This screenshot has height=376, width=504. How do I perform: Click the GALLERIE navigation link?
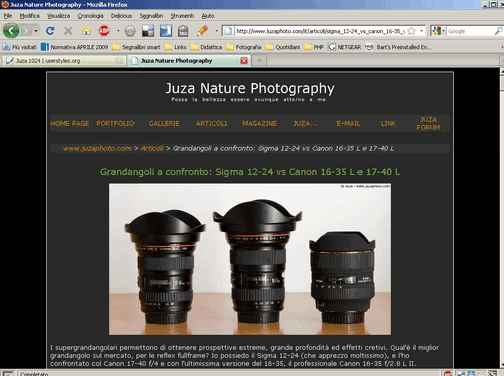[x=164, y=123]
